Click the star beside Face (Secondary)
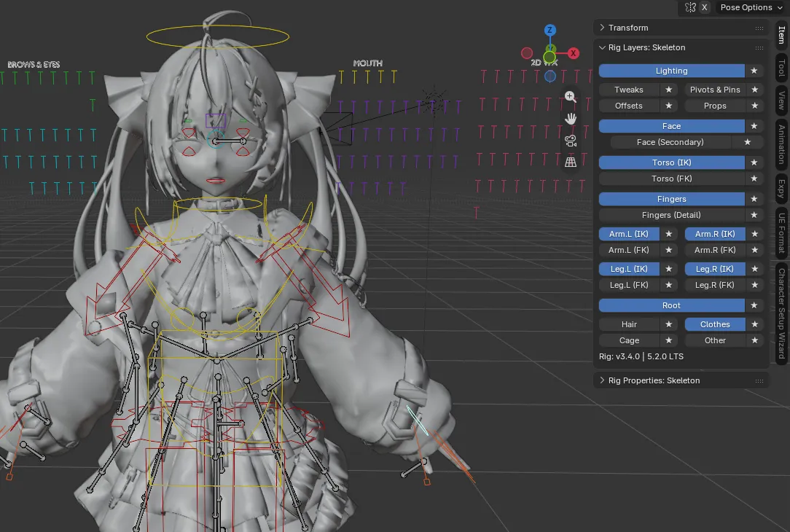This screenshot has width=790, height=532. [748, 142]
